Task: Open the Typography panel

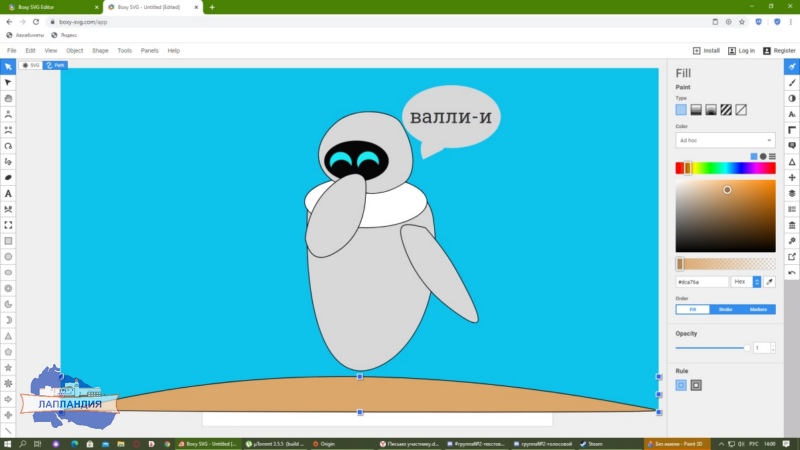Action: pyautogui.click(x=792, y=114)
